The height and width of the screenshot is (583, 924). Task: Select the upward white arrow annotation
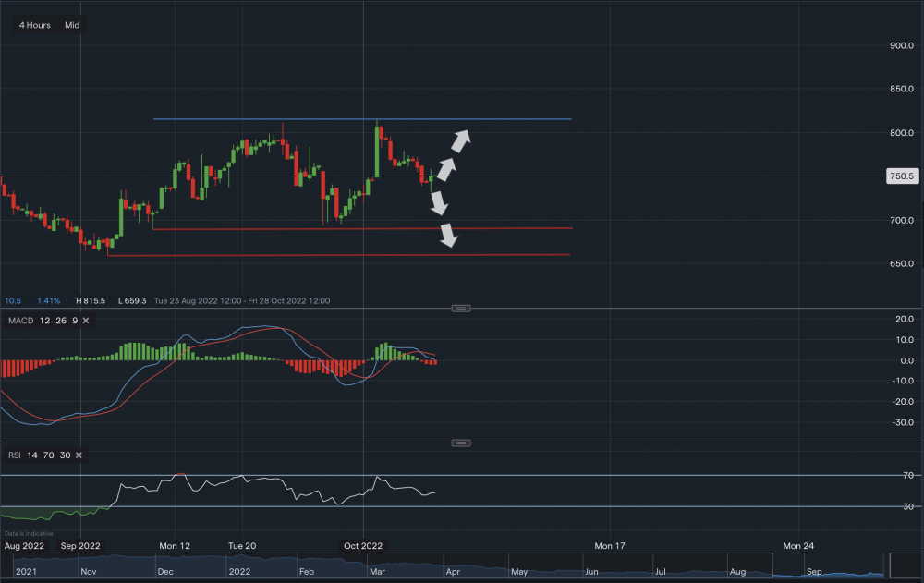(x=459, y=140)
